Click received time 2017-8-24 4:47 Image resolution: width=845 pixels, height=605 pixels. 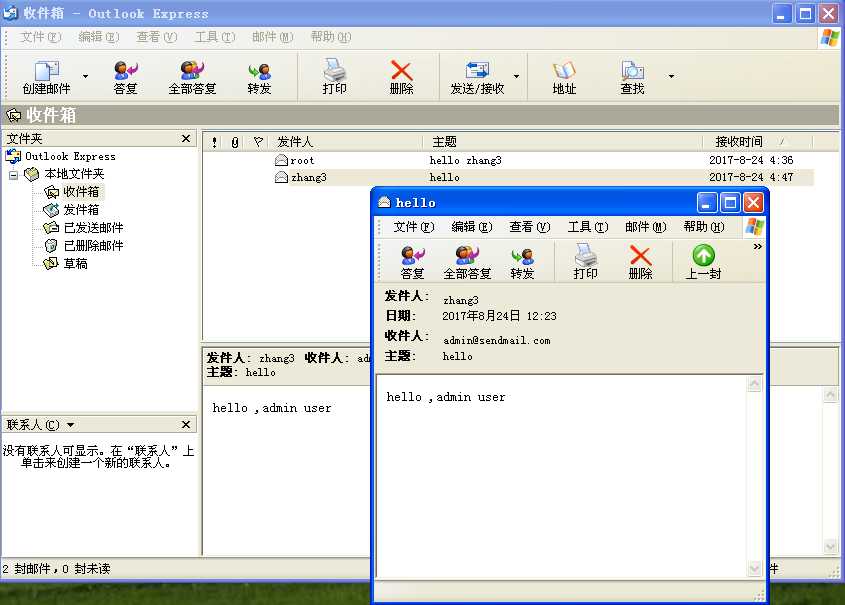coord(751,177)
